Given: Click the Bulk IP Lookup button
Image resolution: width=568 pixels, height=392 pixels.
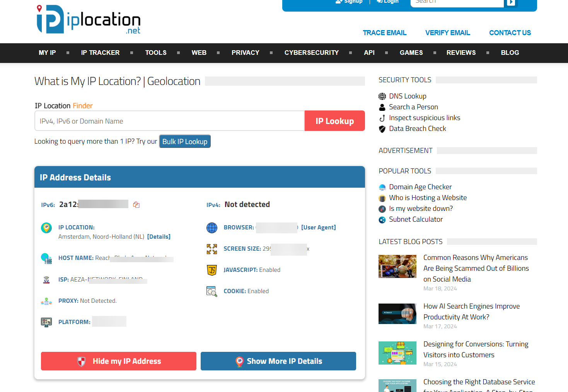Looking at the screenshot, I should tap(185, 141).
